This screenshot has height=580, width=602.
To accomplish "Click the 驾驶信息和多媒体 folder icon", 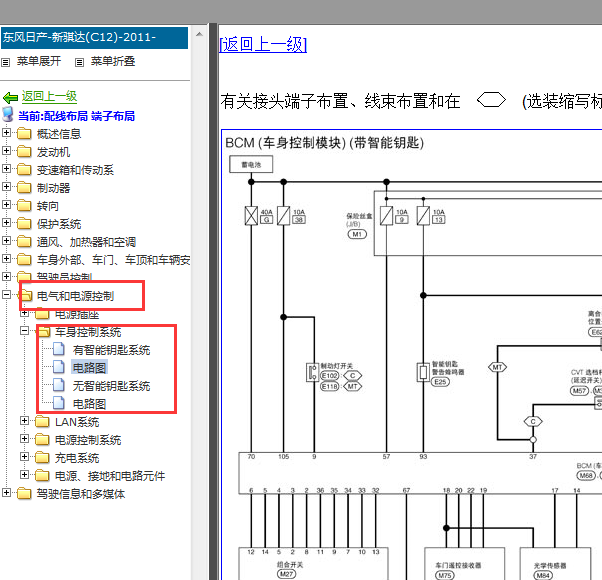I will 24,494.
